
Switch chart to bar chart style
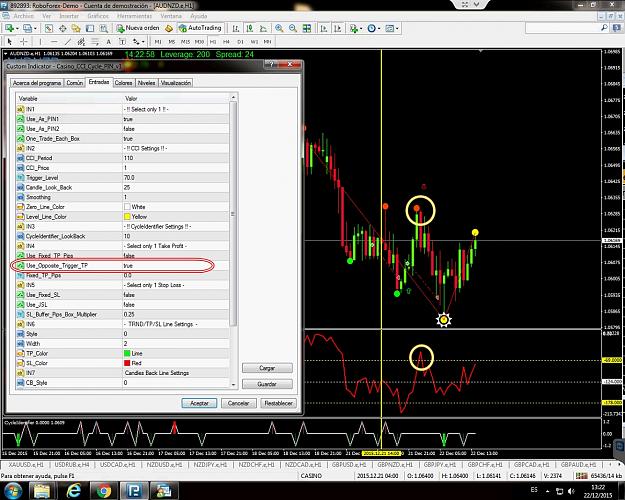click(x=236, y=28)
